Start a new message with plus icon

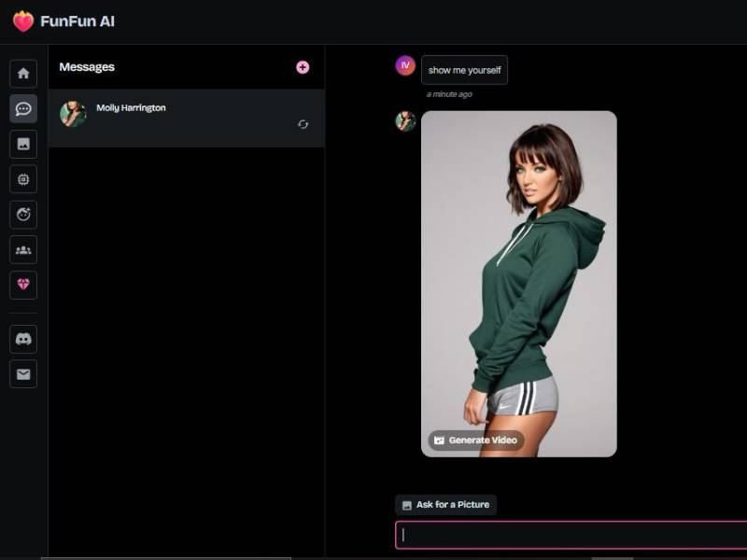(303, 67)
